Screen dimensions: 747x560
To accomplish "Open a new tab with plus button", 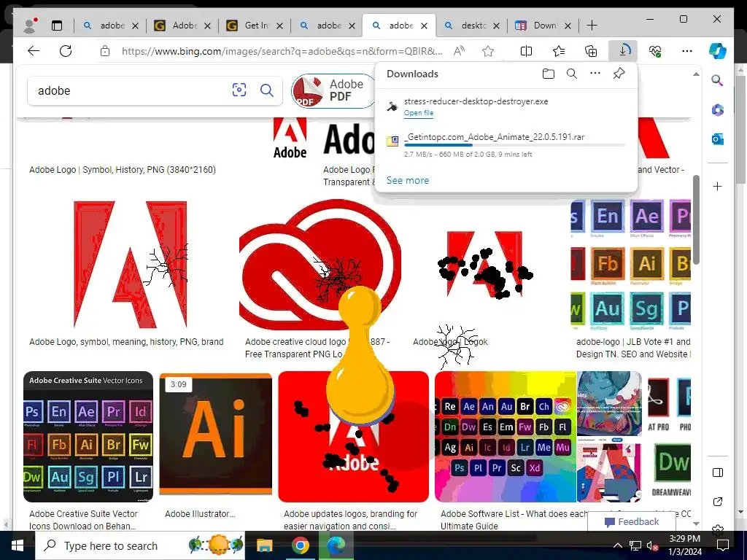I will point(592,26).
